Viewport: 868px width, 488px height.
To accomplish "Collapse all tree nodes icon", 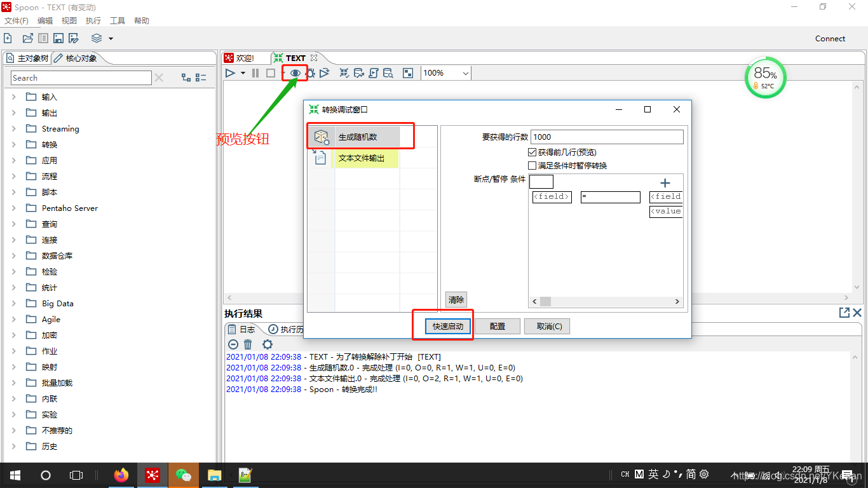I will pyautogui.click(x=201, y=78).
